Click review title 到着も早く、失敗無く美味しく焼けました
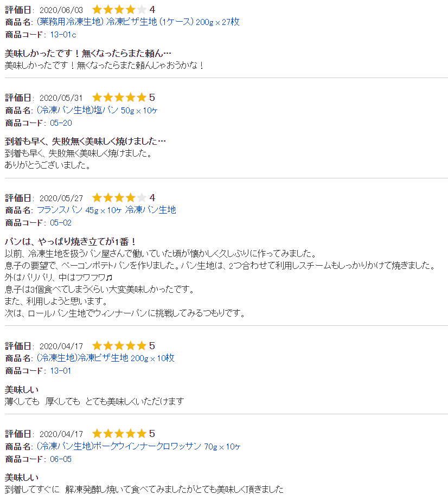 click(85, 141)
